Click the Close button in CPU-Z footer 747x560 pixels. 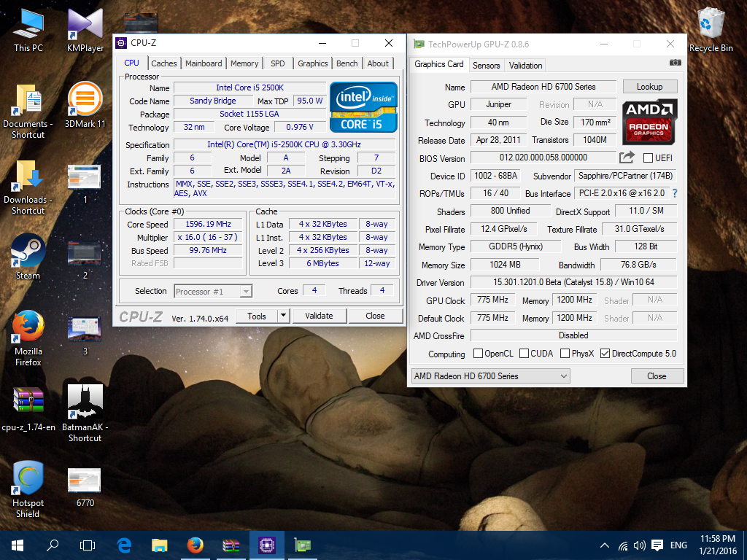[x=376, y=316]
